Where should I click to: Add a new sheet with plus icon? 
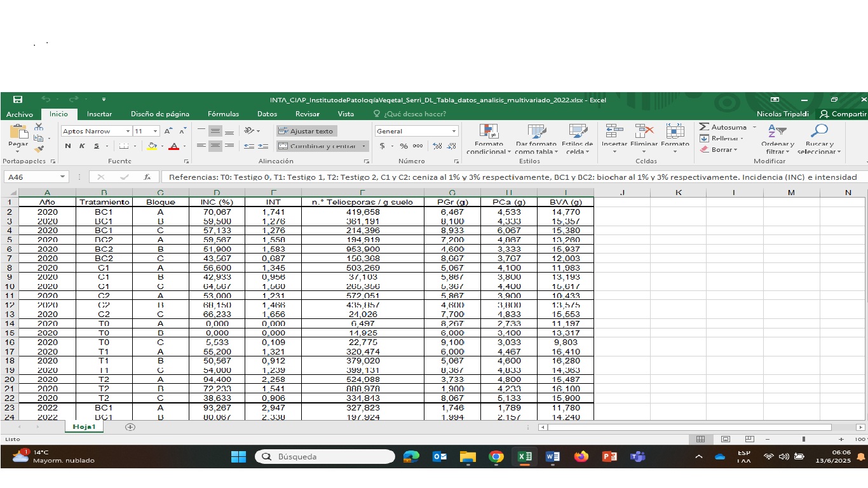click(130, 427)
